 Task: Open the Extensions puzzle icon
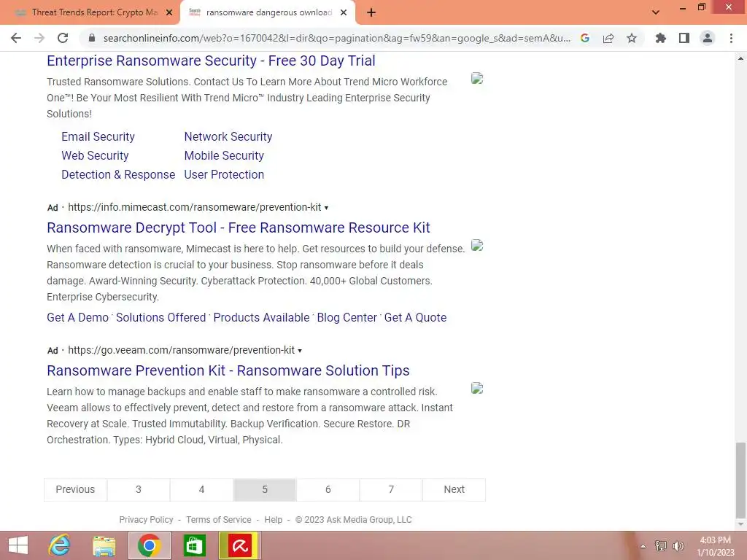(x=661, y=38)
